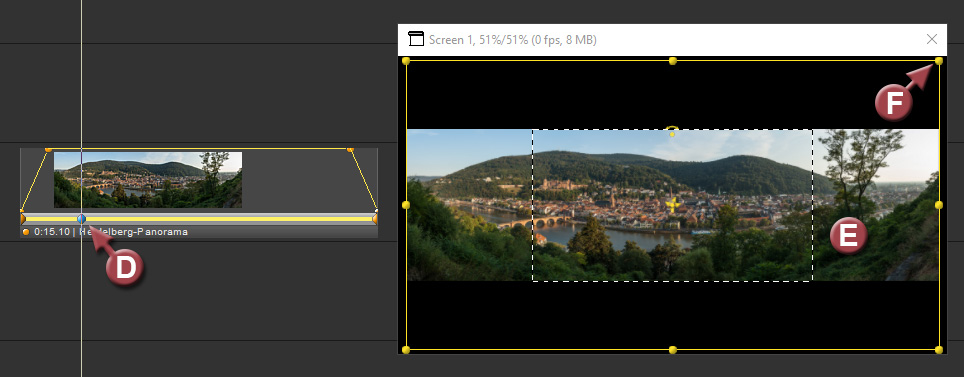Screen dimensions: 964x377
Task: Click the bottom-left yellow corner handle
Action: (406, 350)
